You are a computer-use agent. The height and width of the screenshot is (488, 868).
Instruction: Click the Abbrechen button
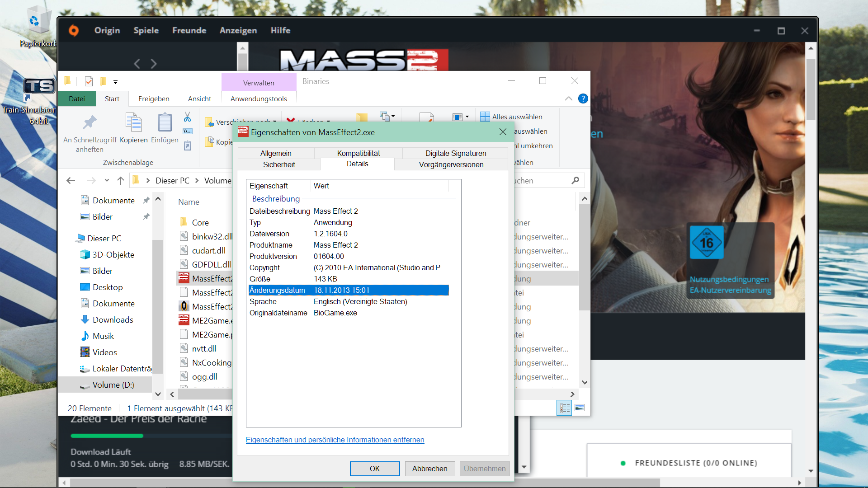pos(429,469)
